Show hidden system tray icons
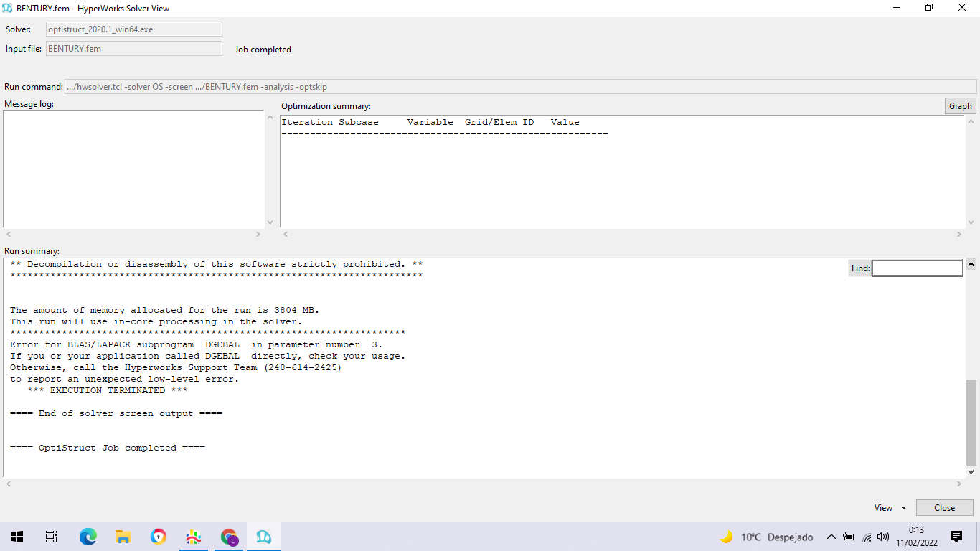 point(831,537)
